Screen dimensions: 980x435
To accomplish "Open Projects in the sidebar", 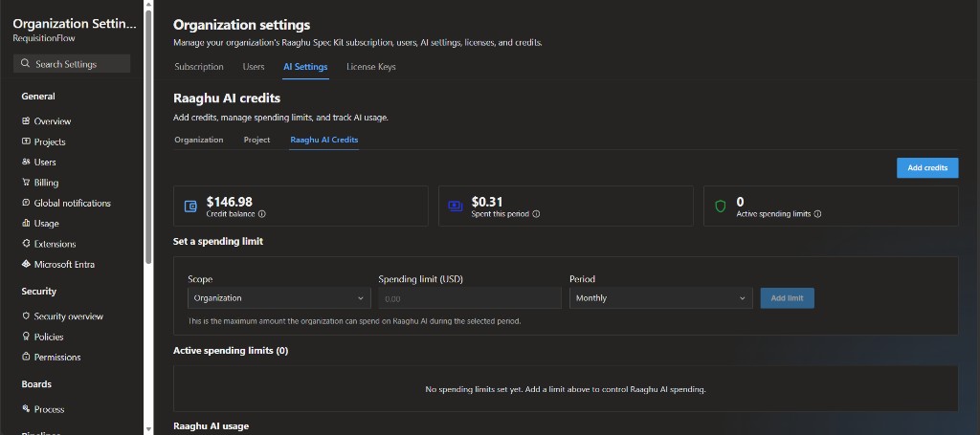I will pyautogui.click(x=50, y=141).
